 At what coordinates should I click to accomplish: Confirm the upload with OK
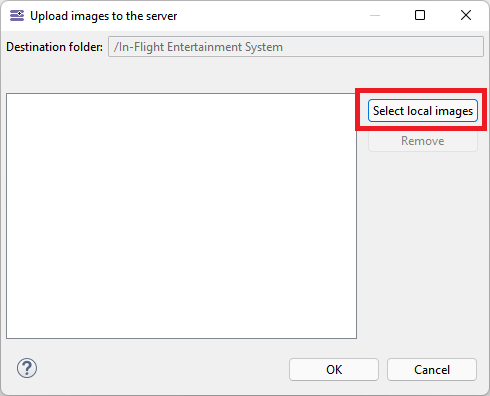tap(334, 370)
